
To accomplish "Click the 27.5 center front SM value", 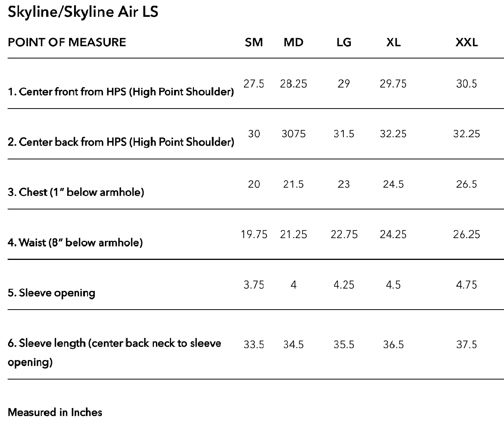I will pyautogui.click(x=254, y=84).
